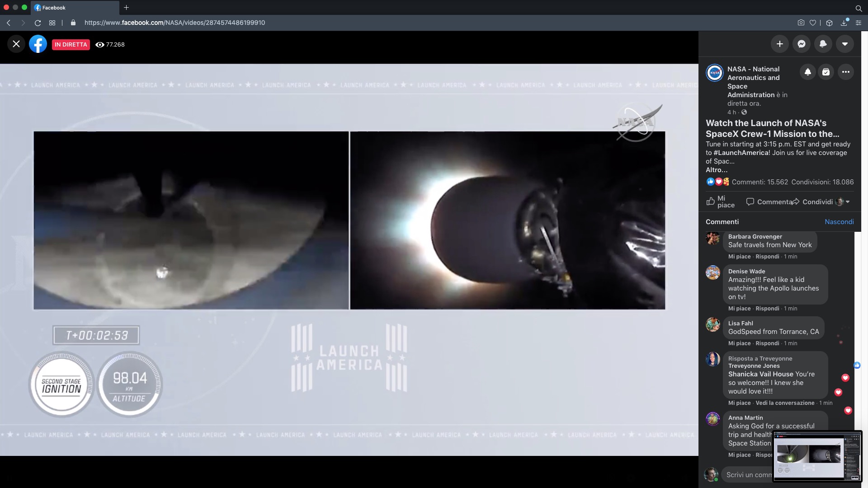Hide comments with Nascondi

click(839, 222)
